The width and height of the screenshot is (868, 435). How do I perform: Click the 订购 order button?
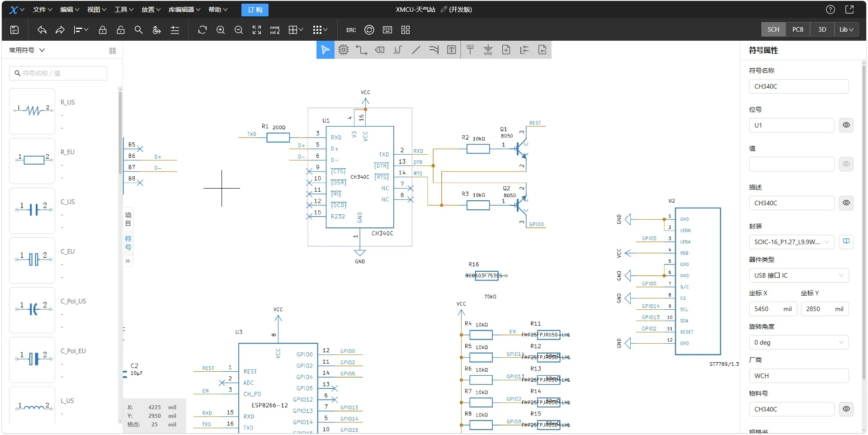[x=254, y=9]
